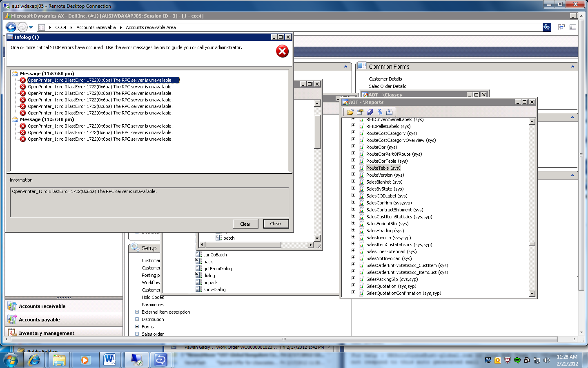Expand the Distribution setup node

[137, 319]
